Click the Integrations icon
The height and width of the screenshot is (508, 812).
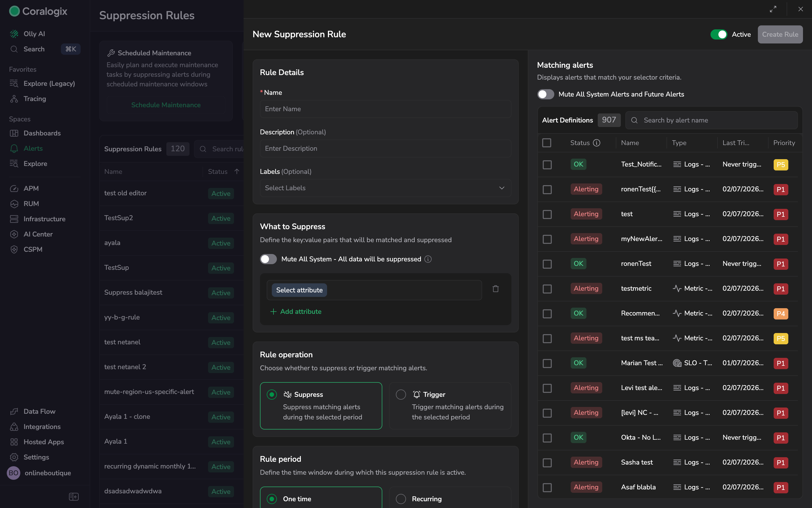pos(14,427)
